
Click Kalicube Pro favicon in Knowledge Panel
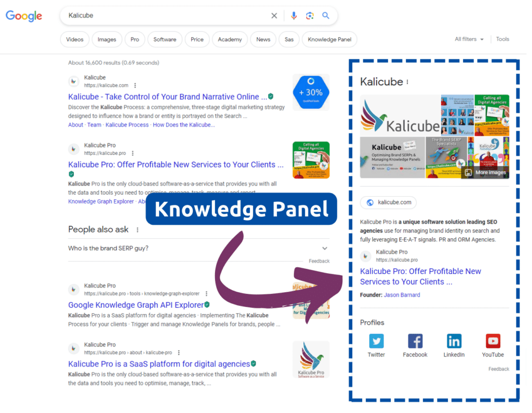click(x=365, y=256)
